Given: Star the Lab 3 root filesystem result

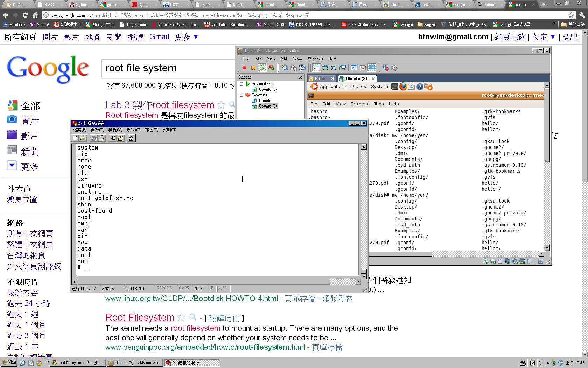Looking at the screenshot, I should pos(221,105).
